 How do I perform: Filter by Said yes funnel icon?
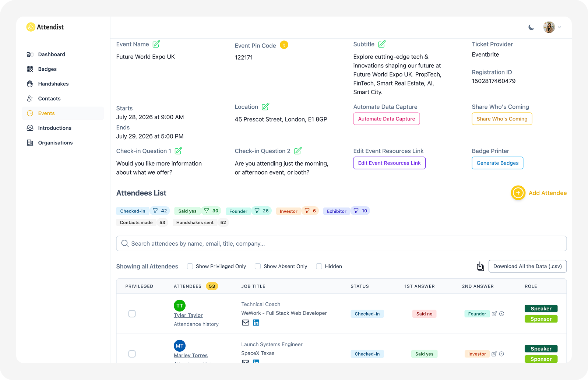pyautogui.click(x=207, y=211)
